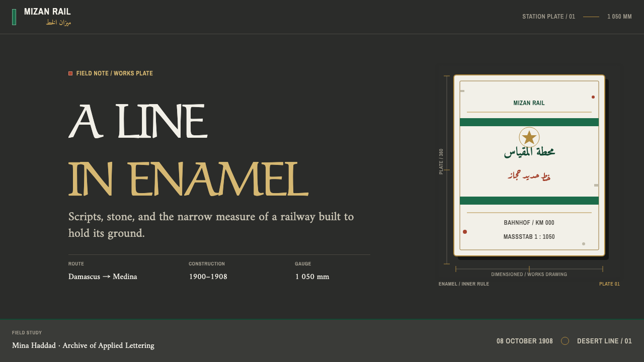Image resolution: width=644 pixels, height=362 pixels.
Task: Click the Scripts, stone subtitle paragraph
Action: [x=211, y=225]
